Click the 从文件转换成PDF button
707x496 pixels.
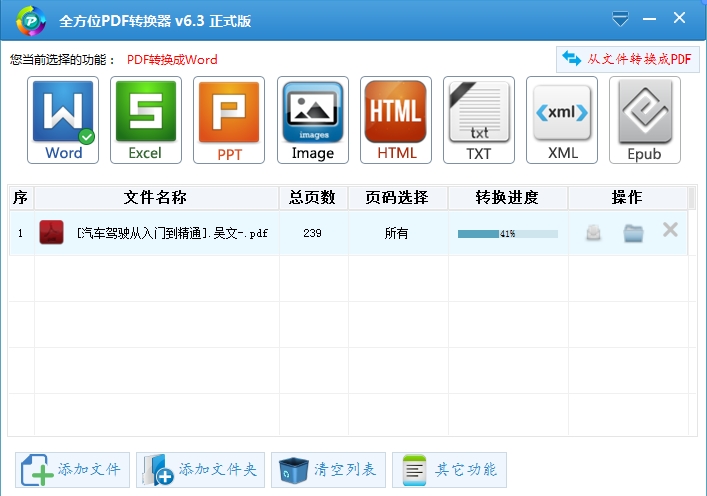[x=627, y=59]
